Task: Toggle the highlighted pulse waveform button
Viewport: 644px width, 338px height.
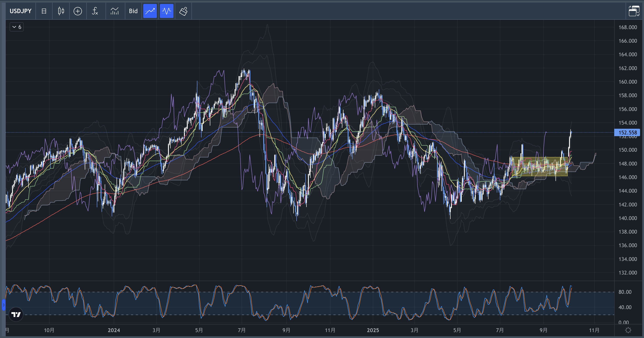Action: (x=166, y=11)
